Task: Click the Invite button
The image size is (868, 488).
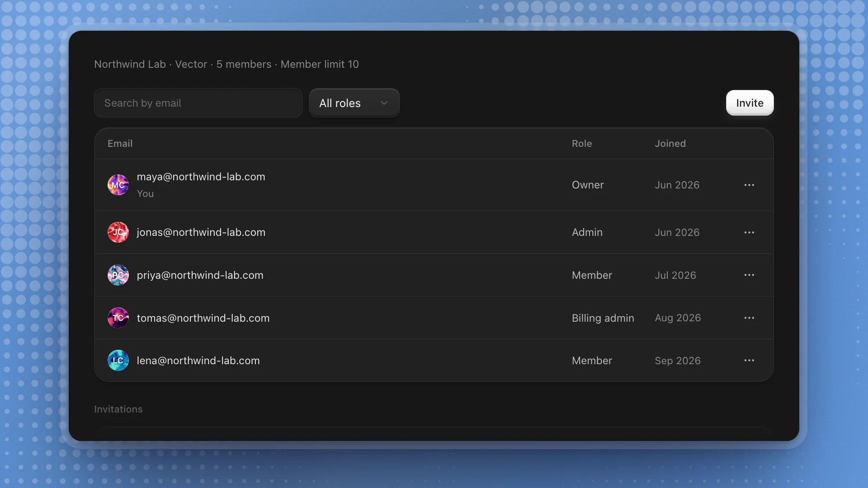Action: (750, 103)
